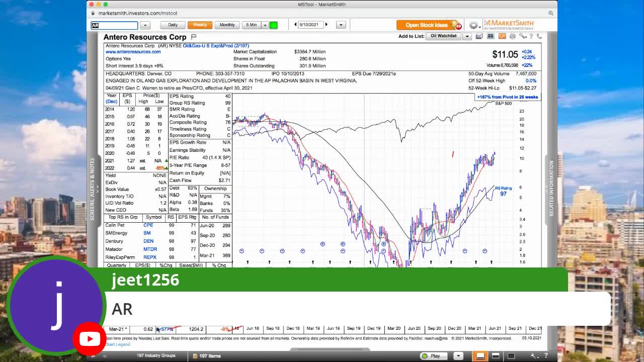Open the 197 Industry Groups tab

(x=156, y=356)
